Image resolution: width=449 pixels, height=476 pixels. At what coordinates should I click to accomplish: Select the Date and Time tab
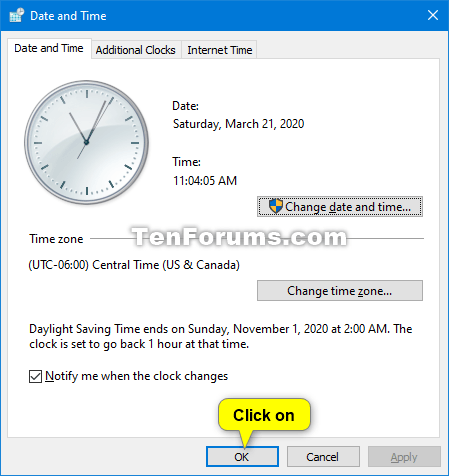tap(49, 49)
